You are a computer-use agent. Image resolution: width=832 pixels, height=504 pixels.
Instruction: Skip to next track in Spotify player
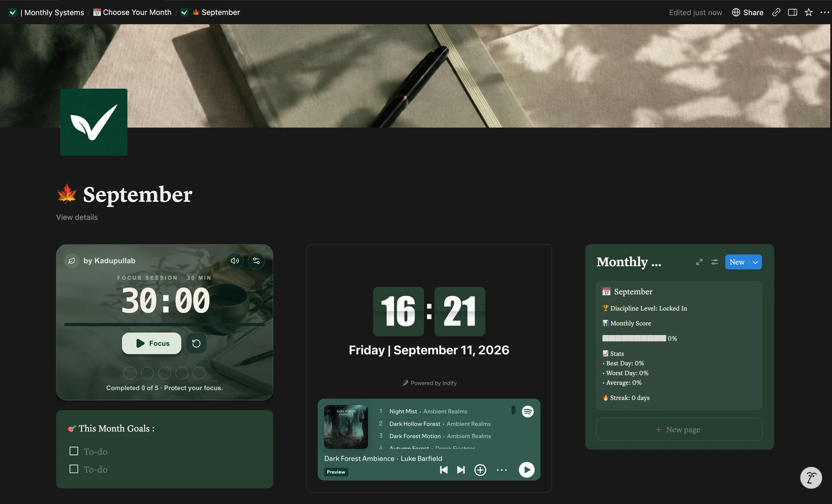tap(461, 470)
